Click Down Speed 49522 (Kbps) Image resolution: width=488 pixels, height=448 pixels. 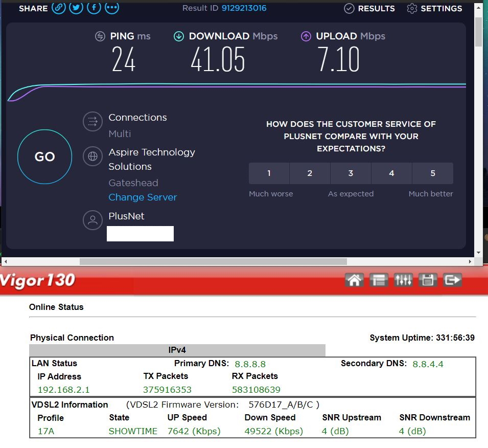coord(273,431)
